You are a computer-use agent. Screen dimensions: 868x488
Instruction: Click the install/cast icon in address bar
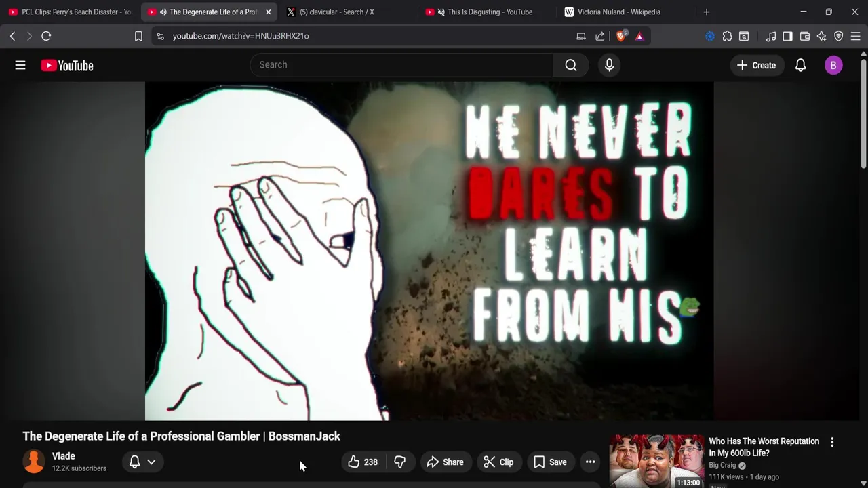pos(581,36)
